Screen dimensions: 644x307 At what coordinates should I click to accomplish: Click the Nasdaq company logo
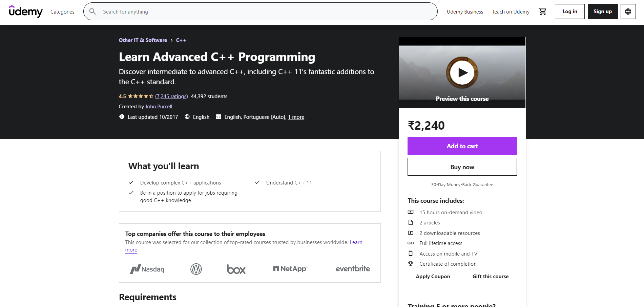pyautogui.click(x=147, y=269)
